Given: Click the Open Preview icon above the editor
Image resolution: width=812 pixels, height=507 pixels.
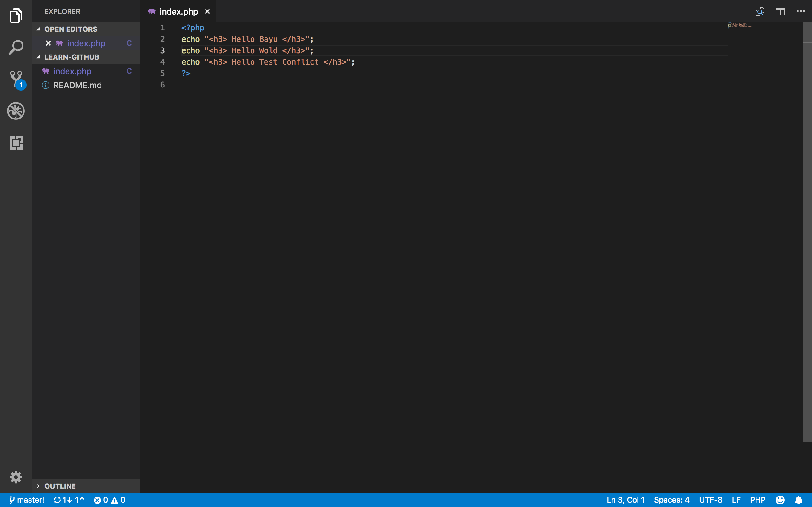Looking at the screenshot, I should tap(760, 11).
